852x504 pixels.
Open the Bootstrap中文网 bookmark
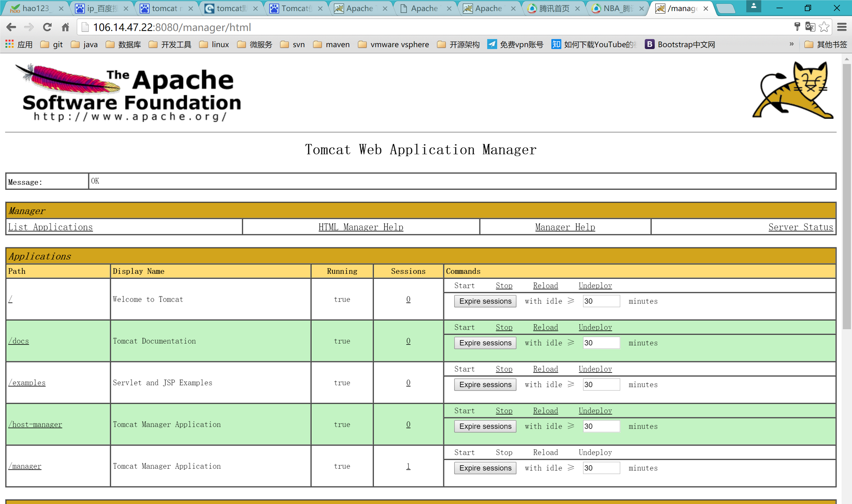[680, 44]
